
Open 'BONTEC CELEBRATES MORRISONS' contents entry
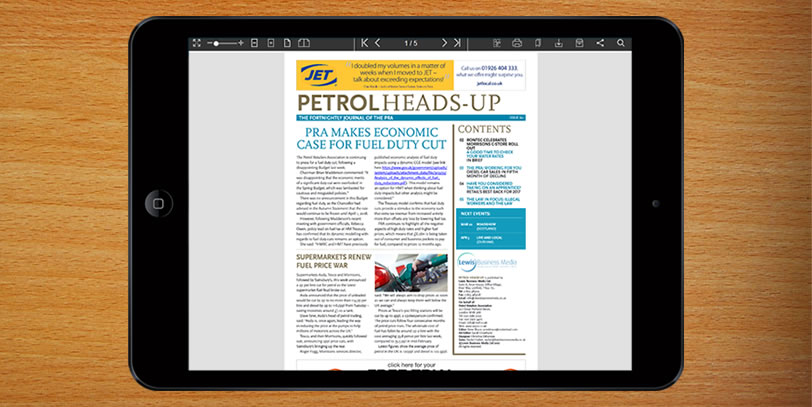pyautogui.click(x=492, y=143)
